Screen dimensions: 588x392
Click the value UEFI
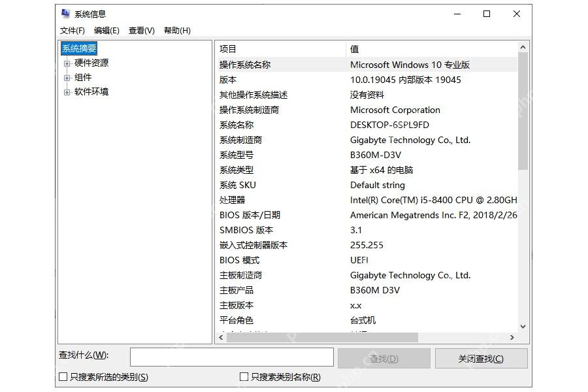click(359, 260)
